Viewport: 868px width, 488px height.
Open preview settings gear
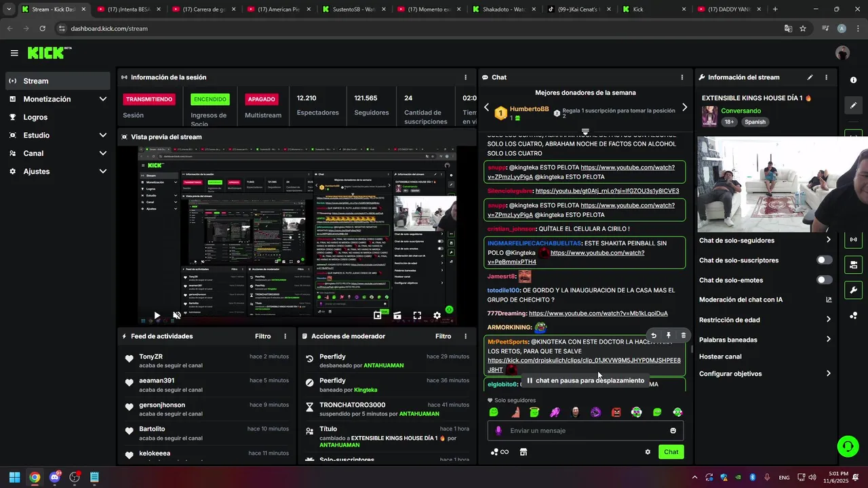click(437, 316)
